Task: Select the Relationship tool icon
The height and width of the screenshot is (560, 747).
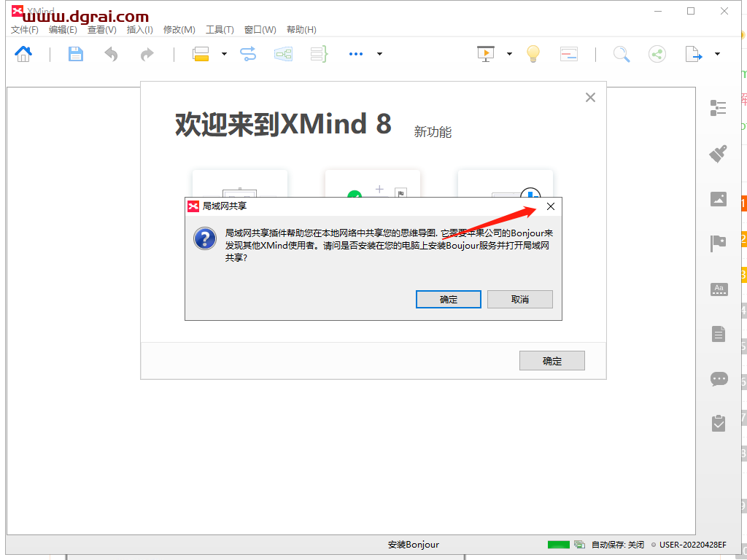Action: (247, 54)
